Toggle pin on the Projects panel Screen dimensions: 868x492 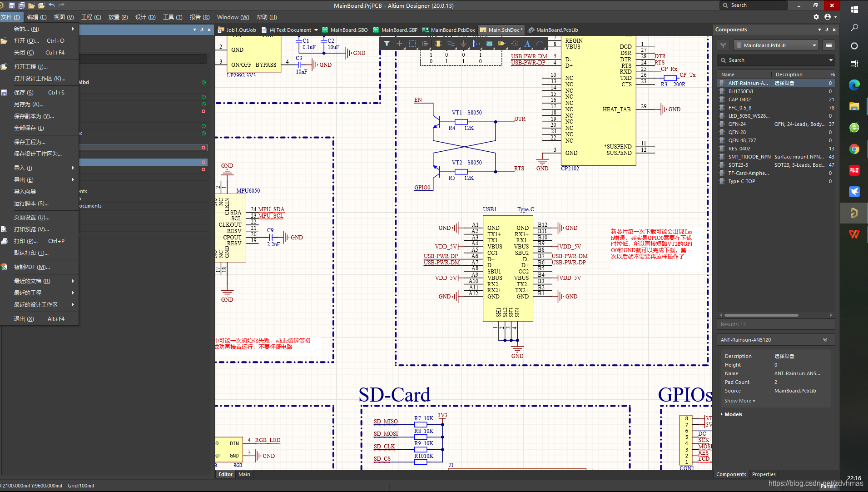(x=202, y=30)
